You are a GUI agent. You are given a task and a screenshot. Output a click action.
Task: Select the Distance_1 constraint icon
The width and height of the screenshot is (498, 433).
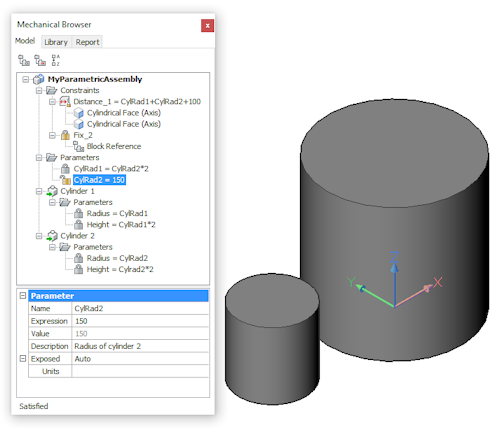pos(65,102)
